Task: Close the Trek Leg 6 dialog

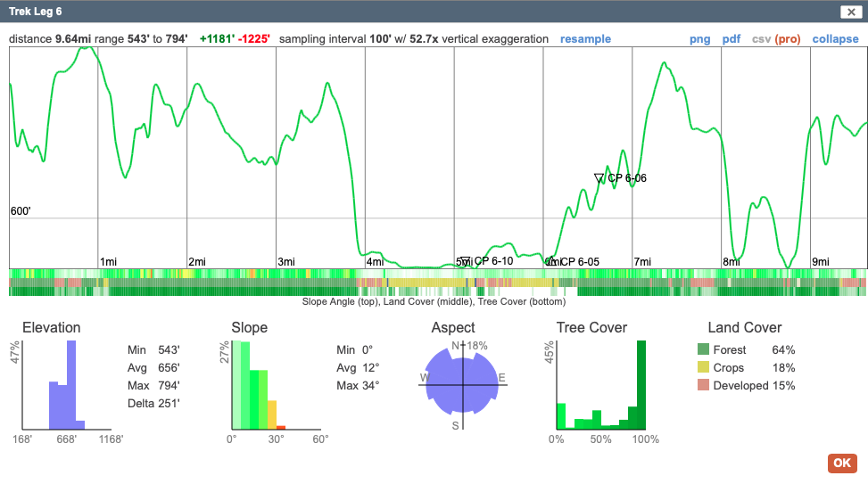Action: 848,12
